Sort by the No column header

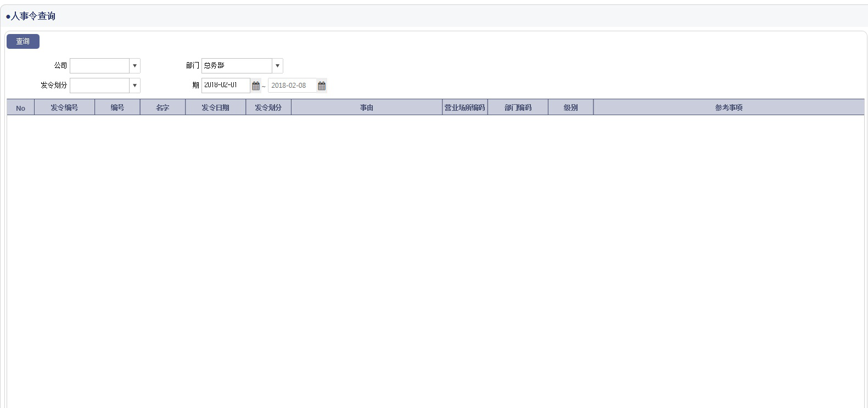20,108
